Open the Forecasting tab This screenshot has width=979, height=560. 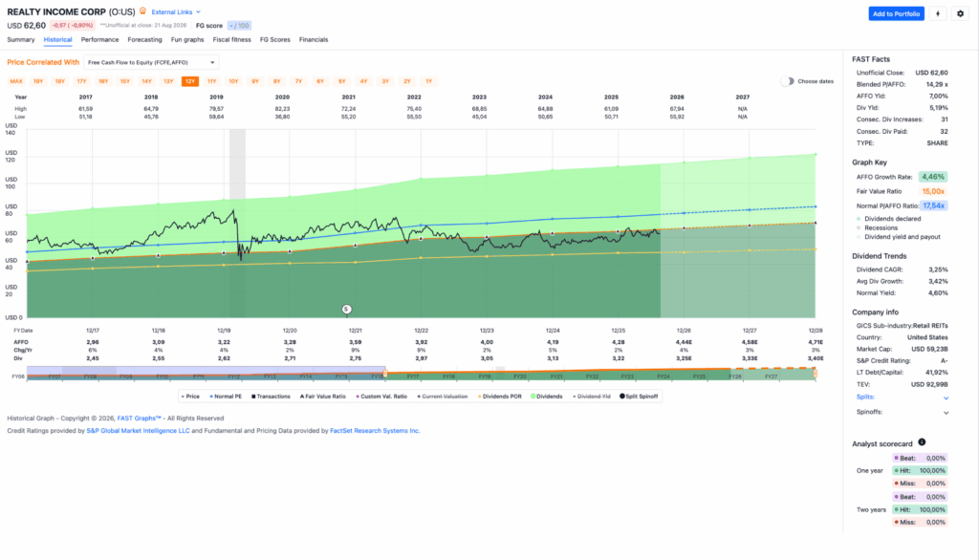click(x=144, y=39)
